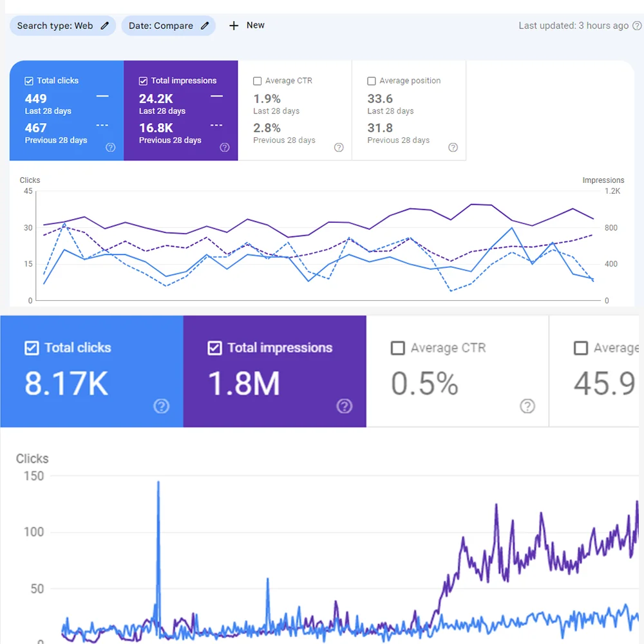Click help icon in the 8.17K Total clicks card
The width and height of the screenshot is (644, 644).
click(x=161, y=406)
